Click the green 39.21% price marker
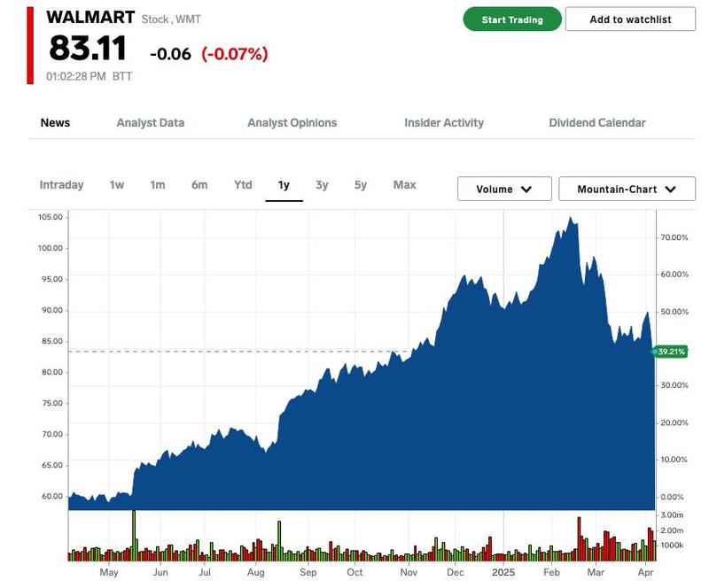 click(x=671, y=352)
